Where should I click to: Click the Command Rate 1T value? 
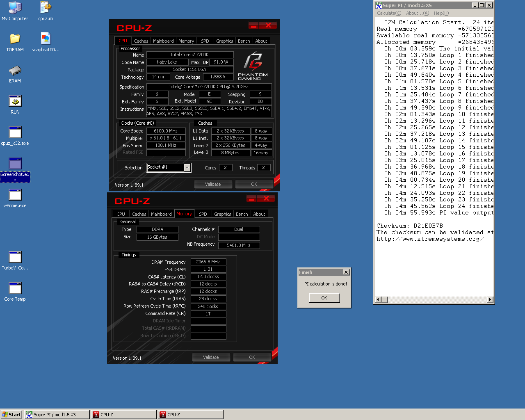(208, 314)
